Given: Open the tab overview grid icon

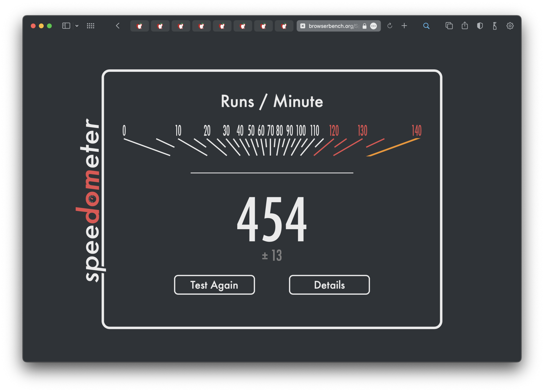Looking at the screenshot, I should [x=91, y=26].
